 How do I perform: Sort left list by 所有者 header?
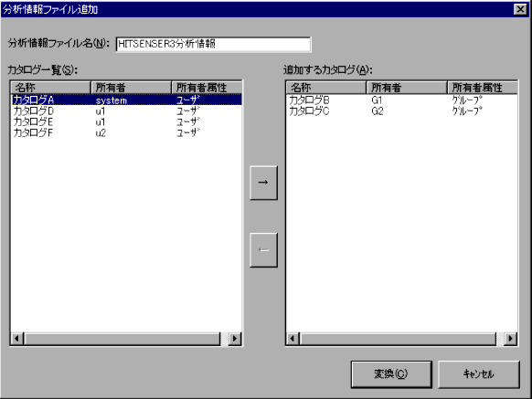pos(131,88)
